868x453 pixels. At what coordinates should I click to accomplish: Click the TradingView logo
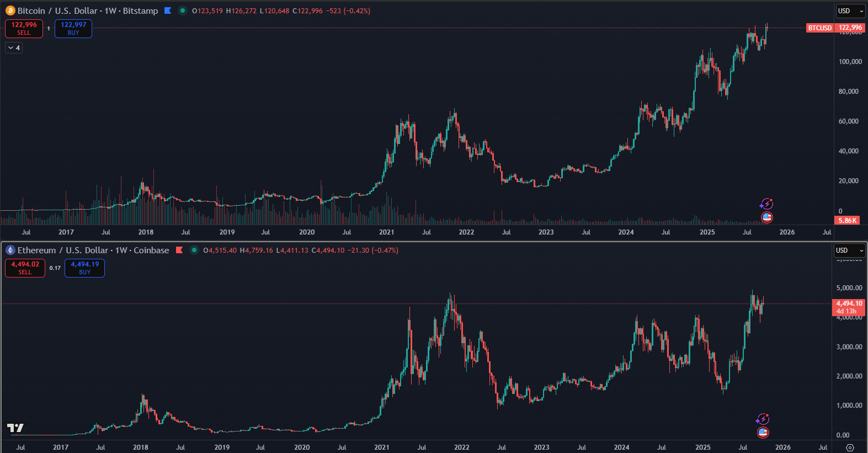[15, 428]
